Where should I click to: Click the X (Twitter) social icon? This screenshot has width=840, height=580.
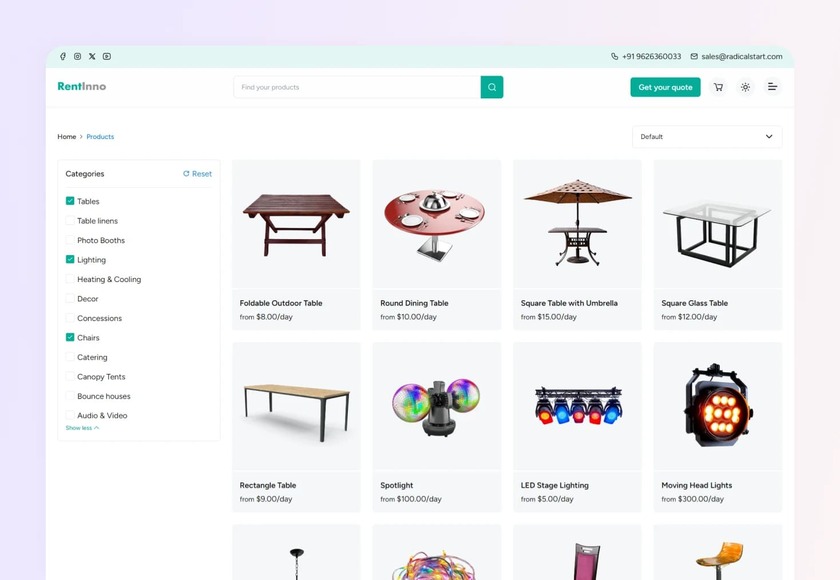pyautogui.click(x=92, y=56)
